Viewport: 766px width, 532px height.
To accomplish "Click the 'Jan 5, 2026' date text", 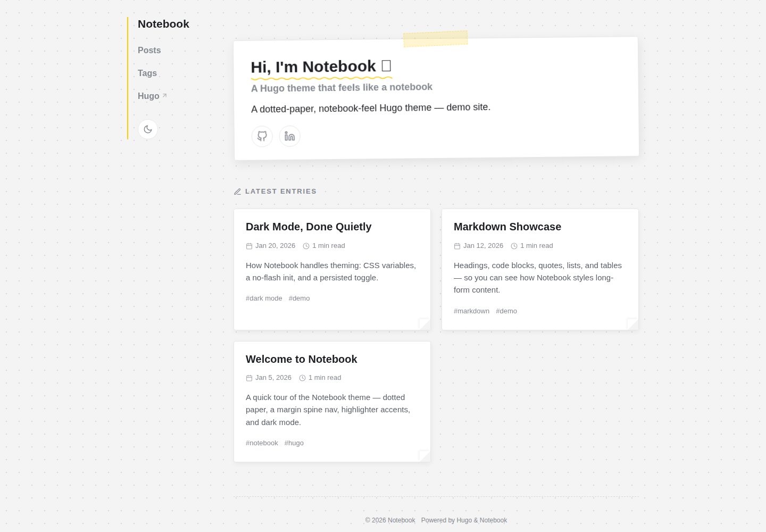I will click(x=273, y=378).
